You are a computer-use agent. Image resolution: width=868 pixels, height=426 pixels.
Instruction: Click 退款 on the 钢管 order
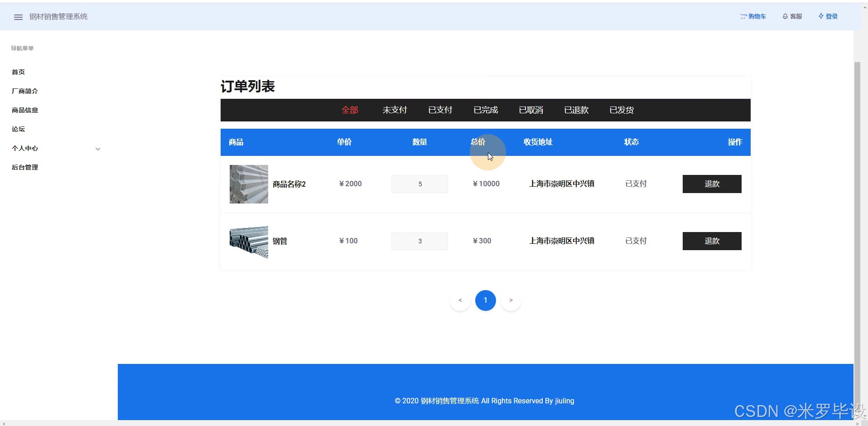(711, 241)
